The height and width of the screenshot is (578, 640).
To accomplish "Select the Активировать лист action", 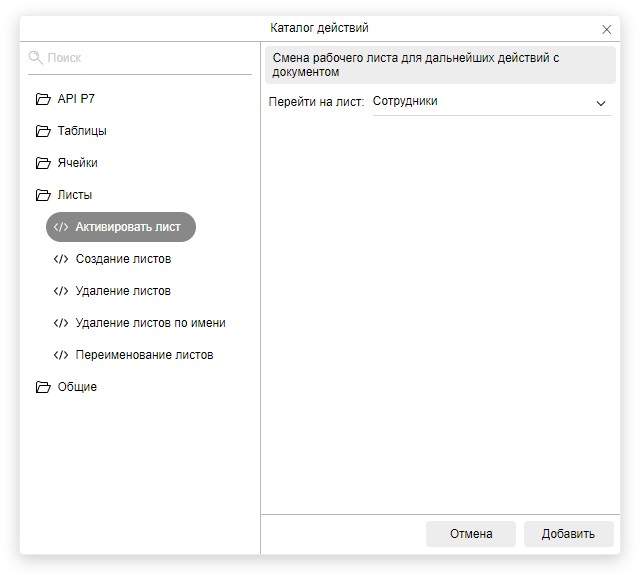I will [x=128, y=227].
